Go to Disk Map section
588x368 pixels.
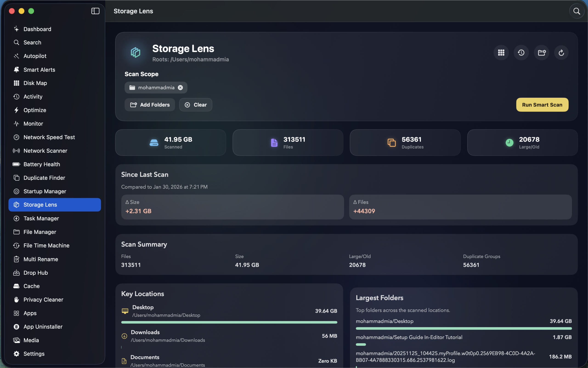point(55,83)
